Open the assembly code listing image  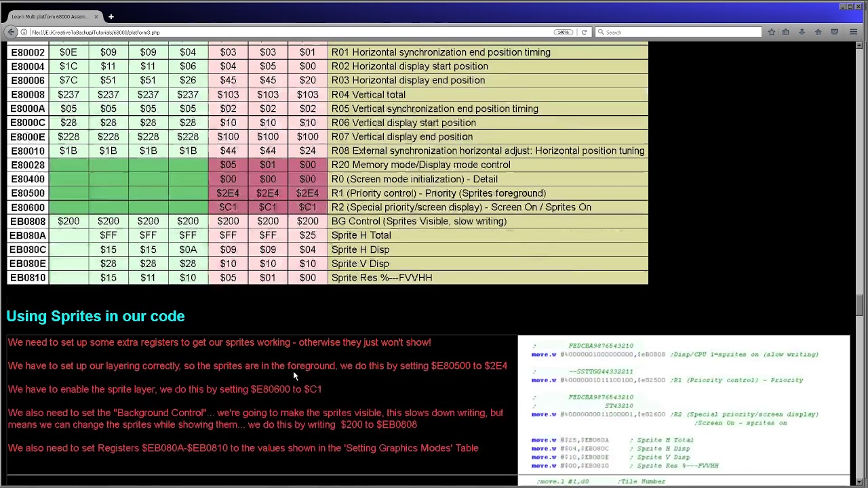click(684, 410)
